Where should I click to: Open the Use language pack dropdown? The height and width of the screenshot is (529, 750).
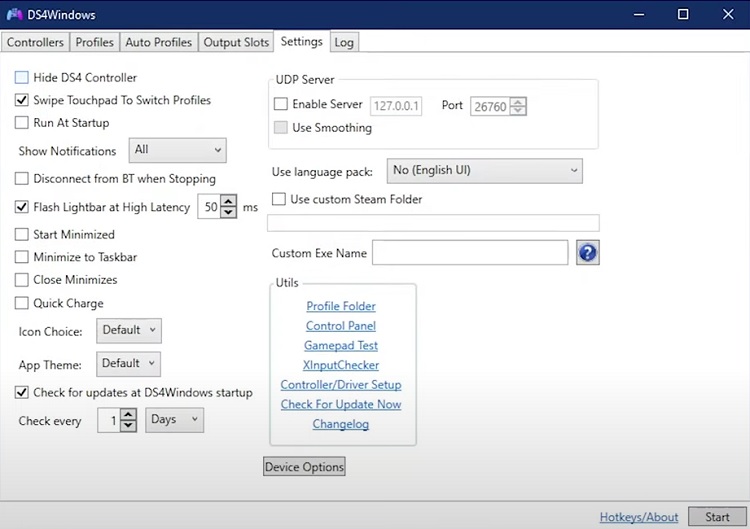pos(485,171)
